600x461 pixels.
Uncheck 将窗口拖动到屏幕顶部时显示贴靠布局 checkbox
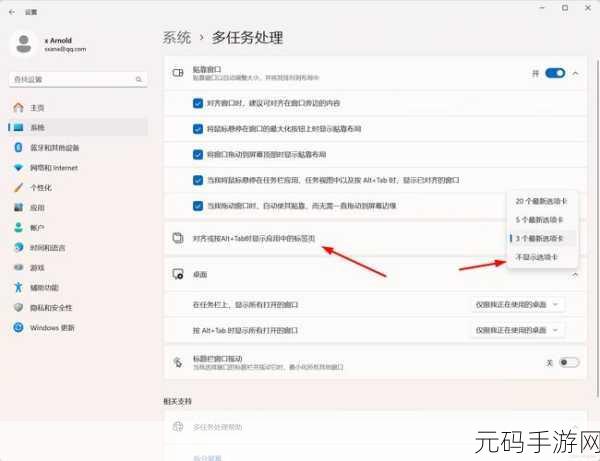[198, 155]
